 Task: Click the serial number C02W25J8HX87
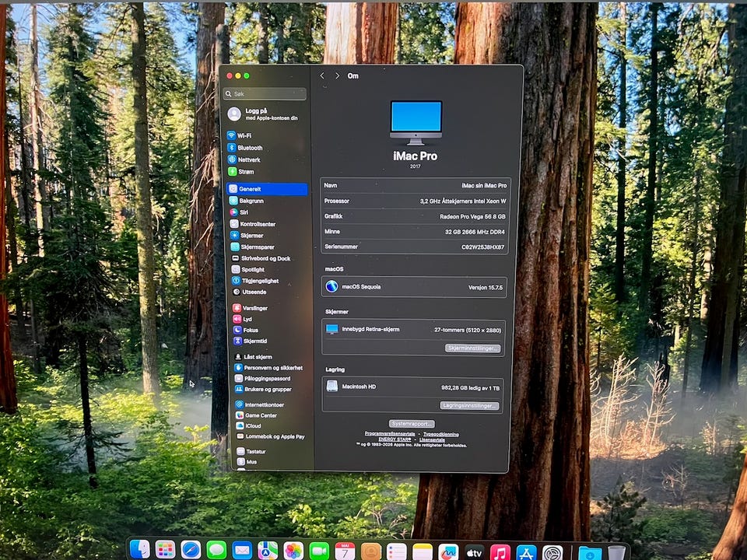[x=482, y=247]
